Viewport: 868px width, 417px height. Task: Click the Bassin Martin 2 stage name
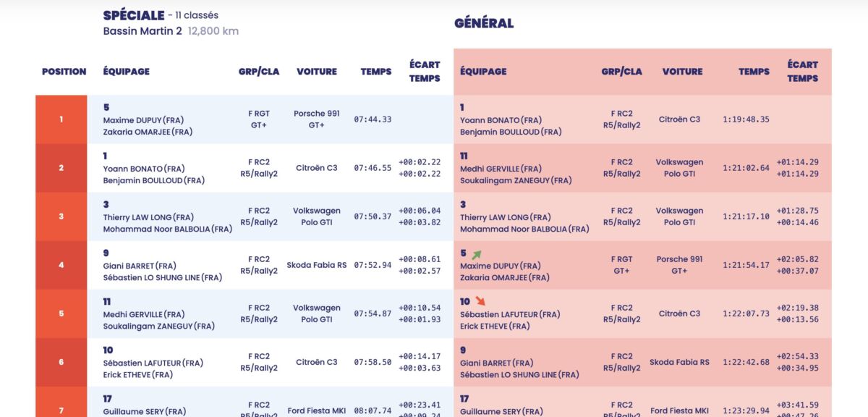click(142, 31)
